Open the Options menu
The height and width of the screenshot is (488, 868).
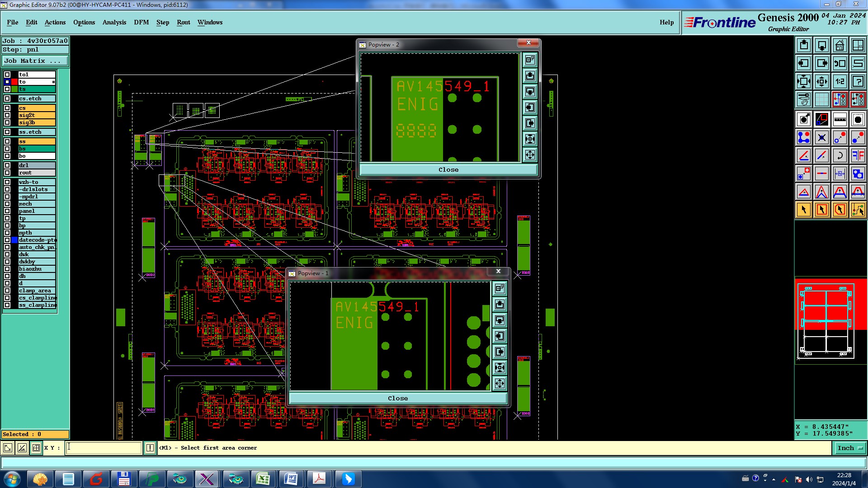(84, 22)
